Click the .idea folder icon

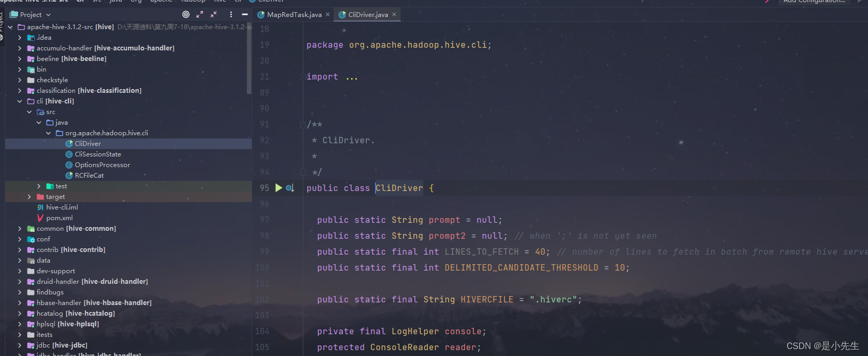click(31, 38)
